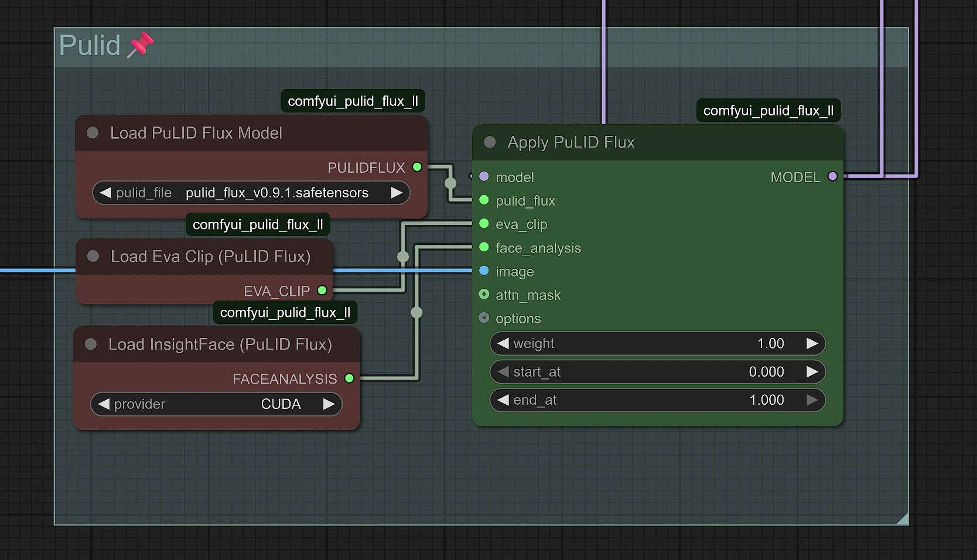Image resolution: width=977 pixels, height=560 pixels.
Task: Select previous provider with left arrow
Action: (104, 404)
